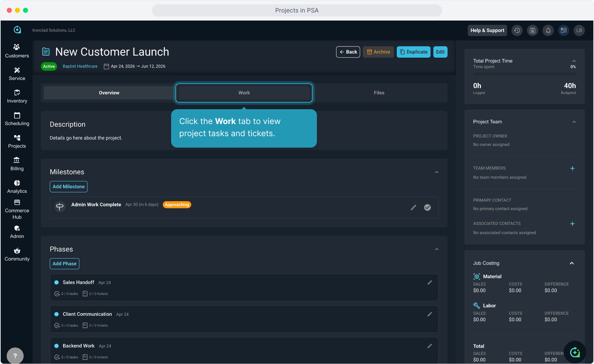Click the Edit project button
Viewport: 594px width, 364px height.
click(440, 52)
